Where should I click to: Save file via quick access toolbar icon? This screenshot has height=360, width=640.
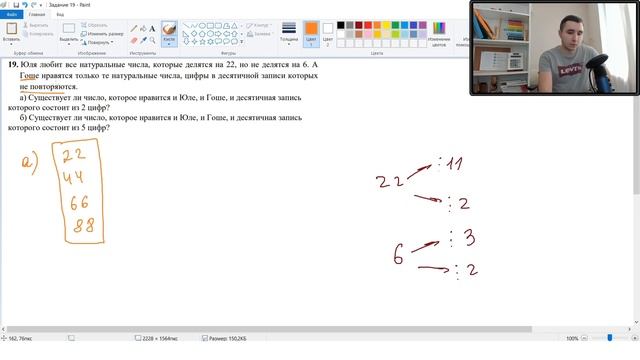tap(16, 5)
